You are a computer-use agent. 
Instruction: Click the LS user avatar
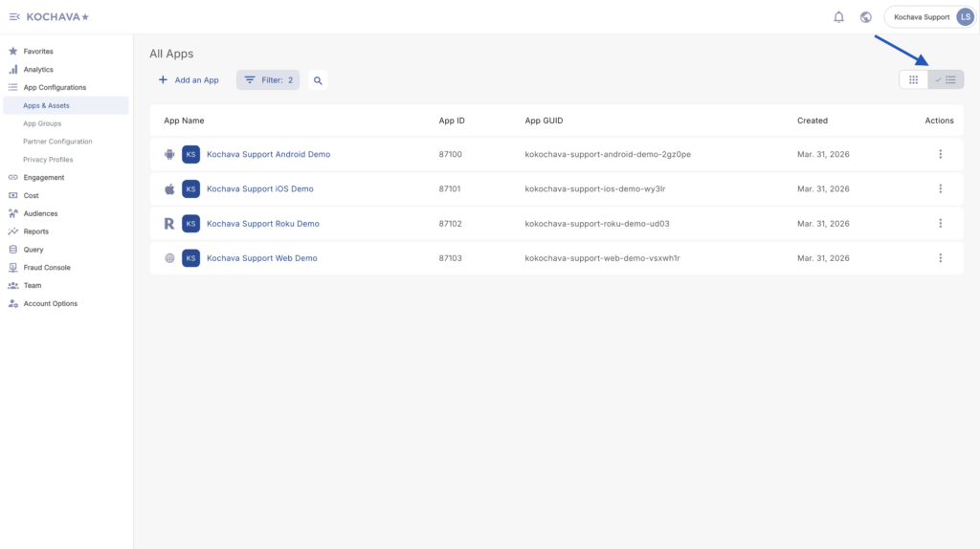(x=964, y=16)
